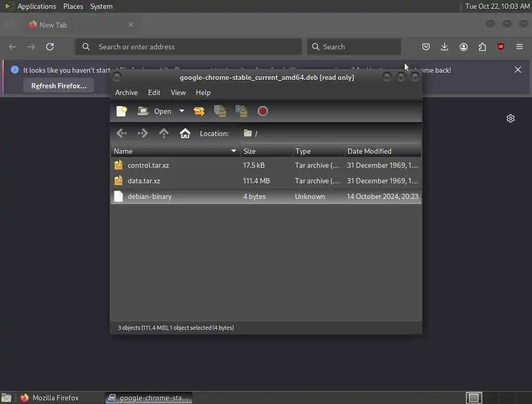The image size is (532, 404).
Task: Open Firefox Pocket save icon
Action: coord(426,47)
